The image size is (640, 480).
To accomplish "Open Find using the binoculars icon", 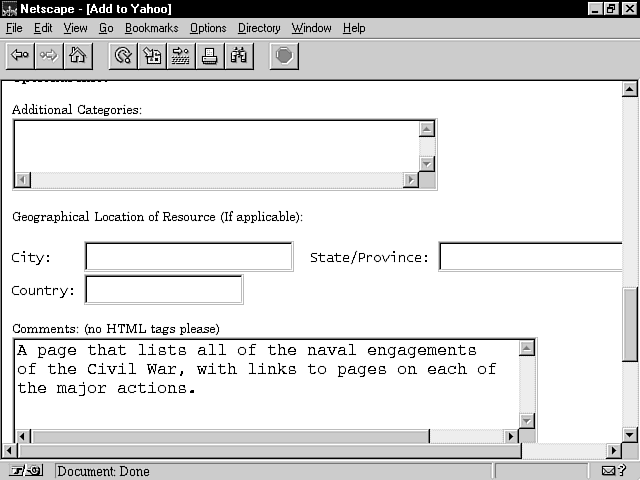I will [239, 56].
